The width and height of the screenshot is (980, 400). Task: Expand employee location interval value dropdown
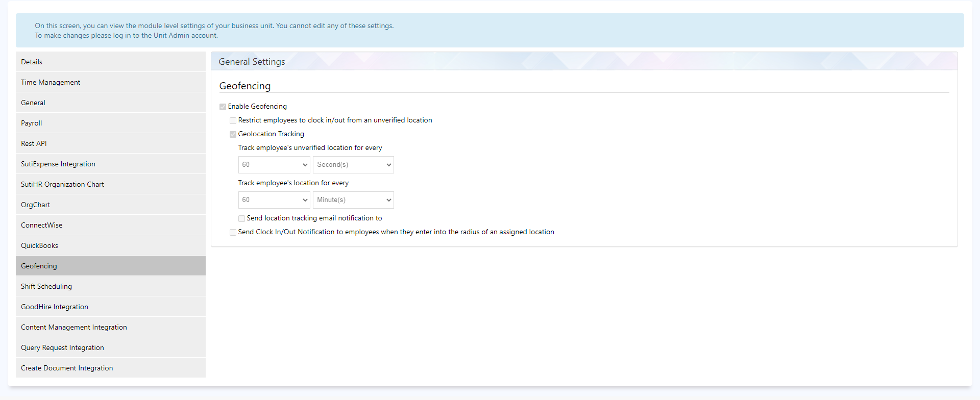coord(274,200)
